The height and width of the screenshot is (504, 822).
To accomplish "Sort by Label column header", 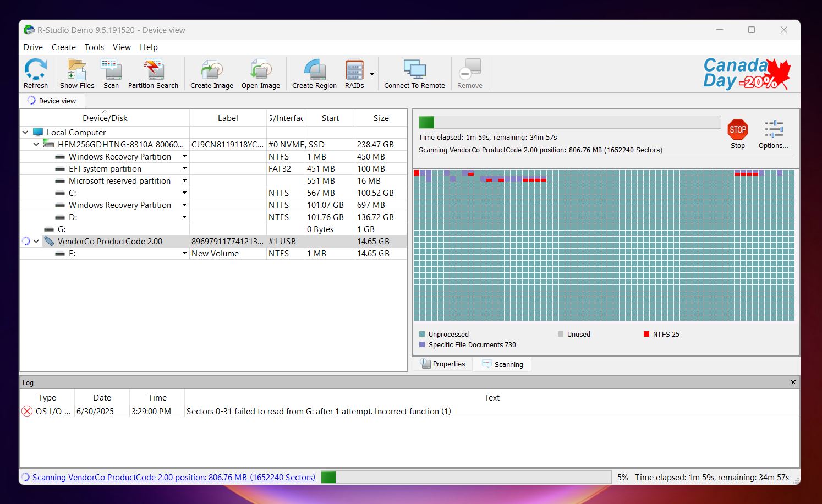I will pyautogui.click(x=228, y=118).
